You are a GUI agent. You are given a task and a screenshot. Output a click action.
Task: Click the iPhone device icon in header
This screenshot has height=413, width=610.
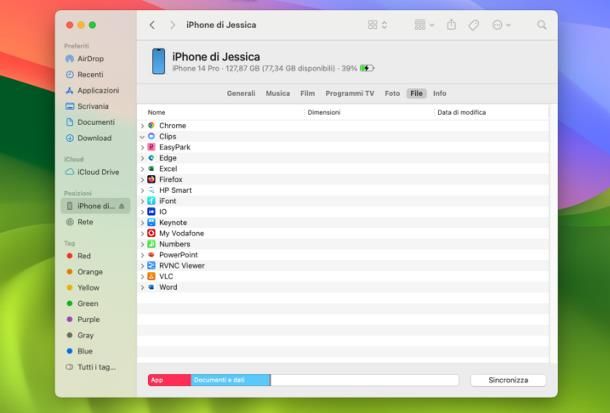click(158, 61)
